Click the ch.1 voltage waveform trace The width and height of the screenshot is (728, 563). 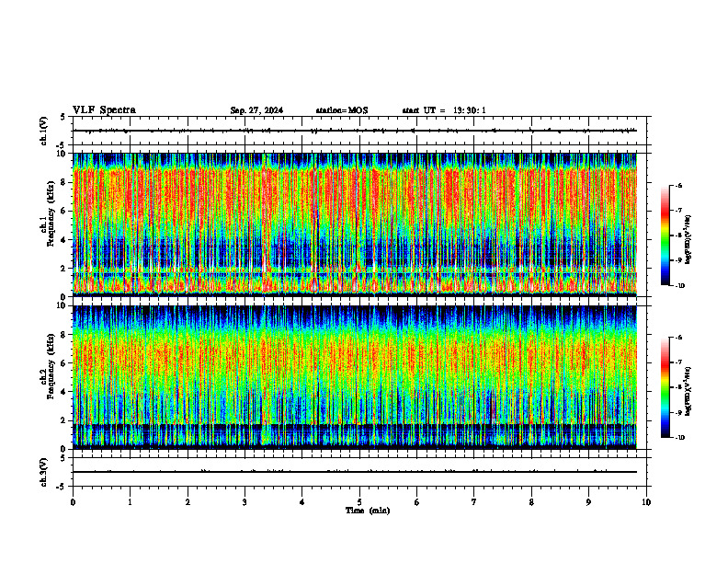[x=355, y=131]
